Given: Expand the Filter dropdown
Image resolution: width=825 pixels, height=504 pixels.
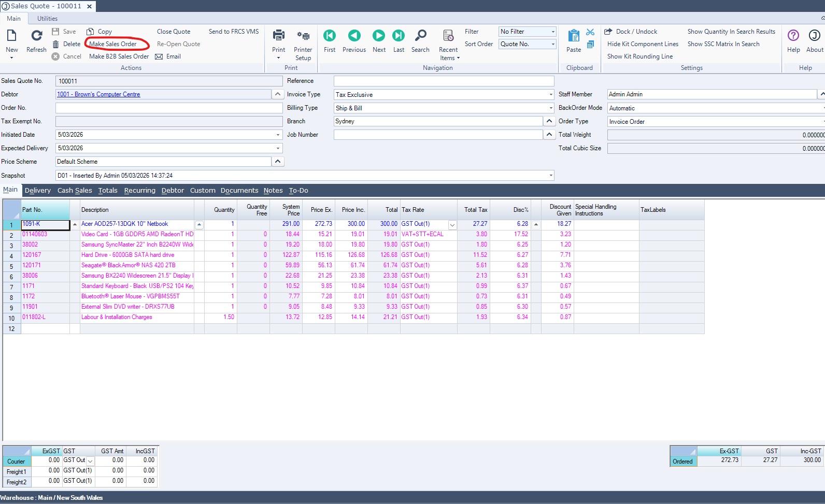Looking at the screenshot, I should tap(552, 32).
